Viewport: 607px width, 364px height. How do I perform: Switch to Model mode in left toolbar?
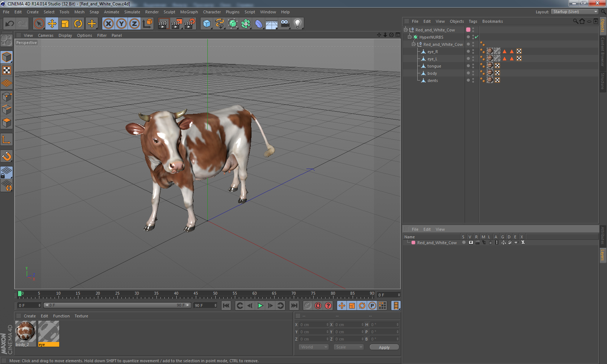7,57
